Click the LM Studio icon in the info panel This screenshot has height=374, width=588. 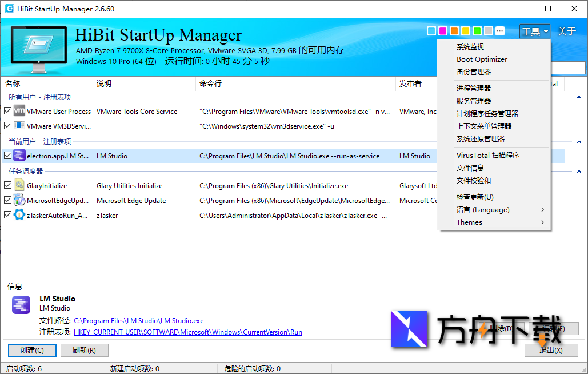(x=21, y=305)
